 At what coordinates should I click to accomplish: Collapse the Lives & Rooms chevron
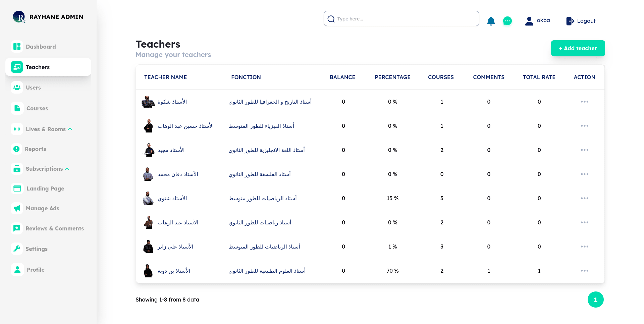(x=70, y=129)
